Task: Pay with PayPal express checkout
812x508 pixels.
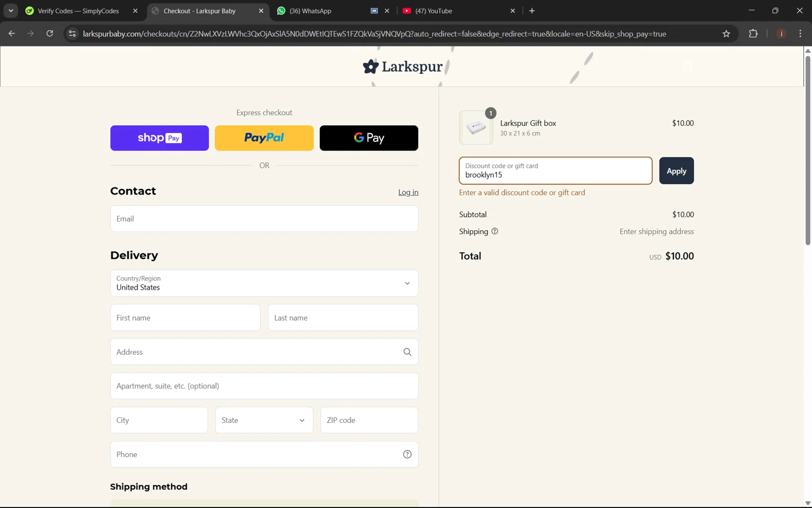Action: tap(264, 138)
